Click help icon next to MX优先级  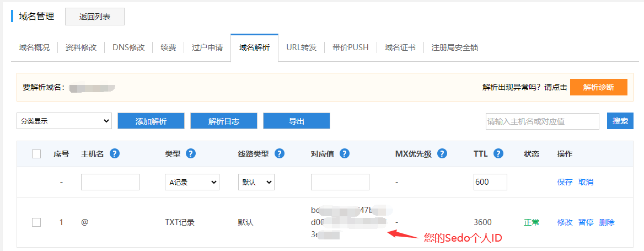click(x=442, y=154)
